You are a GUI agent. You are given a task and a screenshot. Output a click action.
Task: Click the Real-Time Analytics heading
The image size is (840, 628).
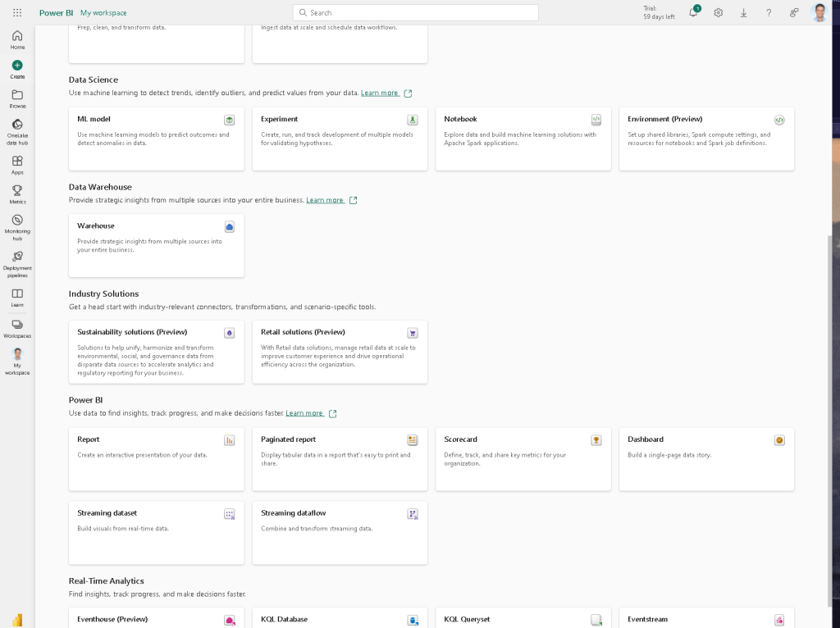(106, 581)
